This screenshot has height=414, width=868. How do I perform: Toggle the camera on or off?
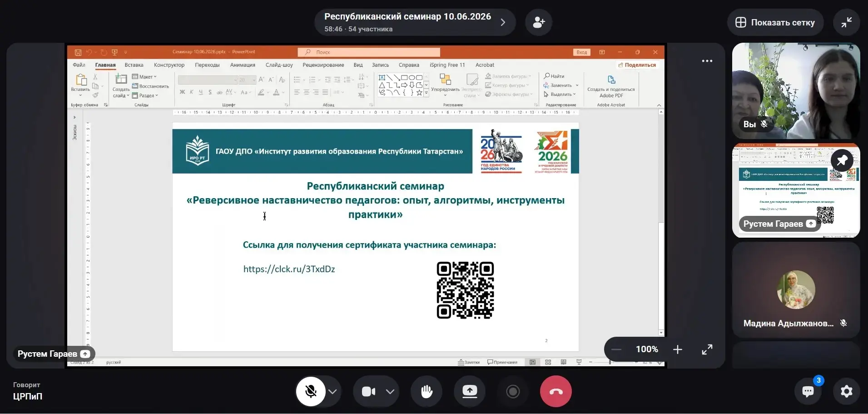(x=368, y=391)
